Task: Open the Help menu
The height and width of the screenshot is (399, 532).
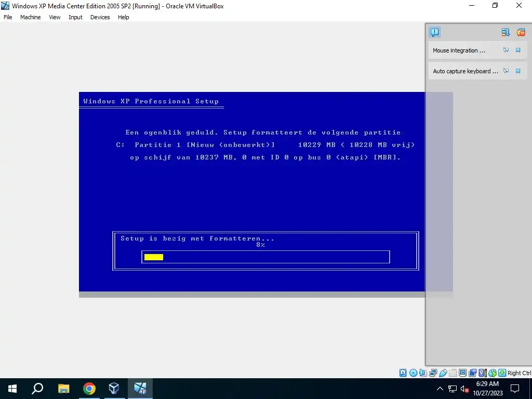Action: 124,17
